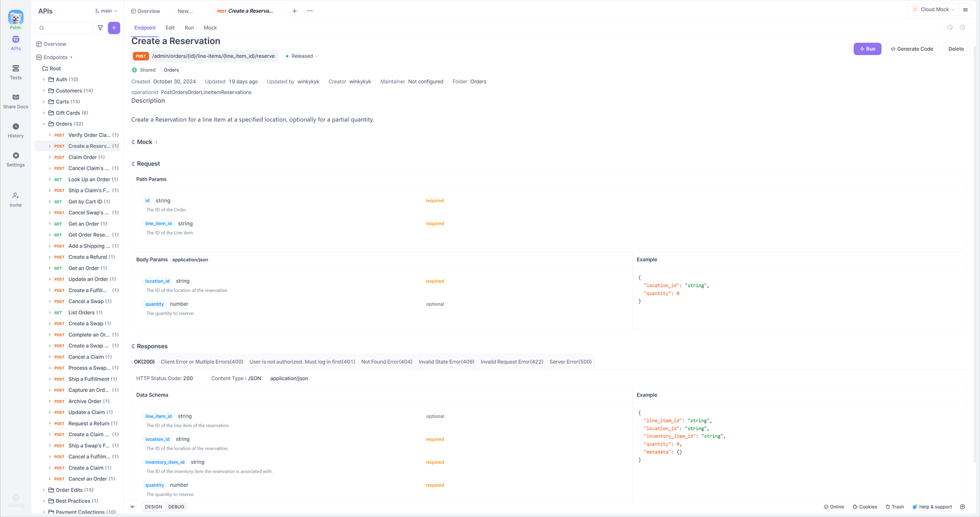Collapse sidebar with arrow icon at bottom
Image resolution: width=980 pixels, height=517 pixels.
point(133,507)
